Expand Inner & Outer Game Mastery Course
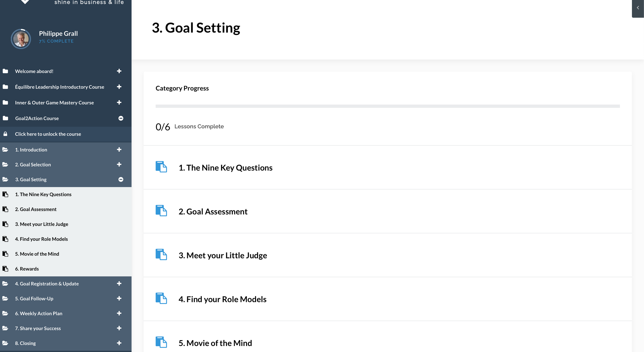The width and height of the screenshot is (644, 352). point(119,102)
